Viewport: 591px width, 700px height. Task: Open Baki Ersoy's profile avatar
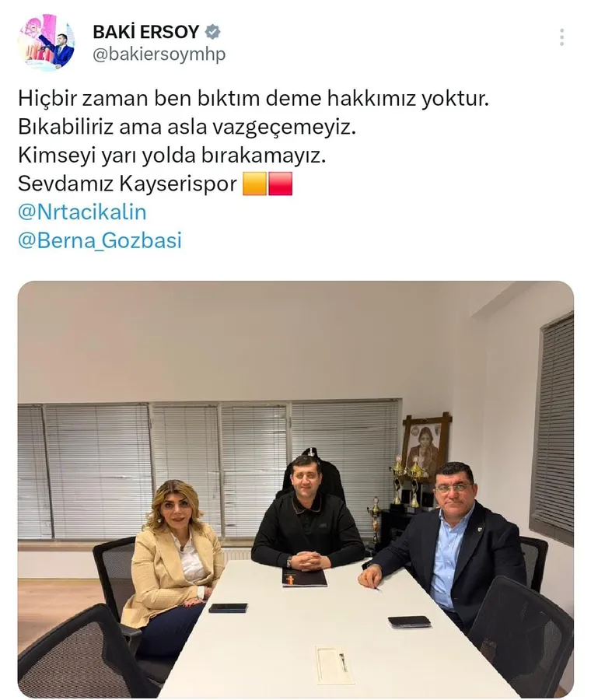[46, 41]
